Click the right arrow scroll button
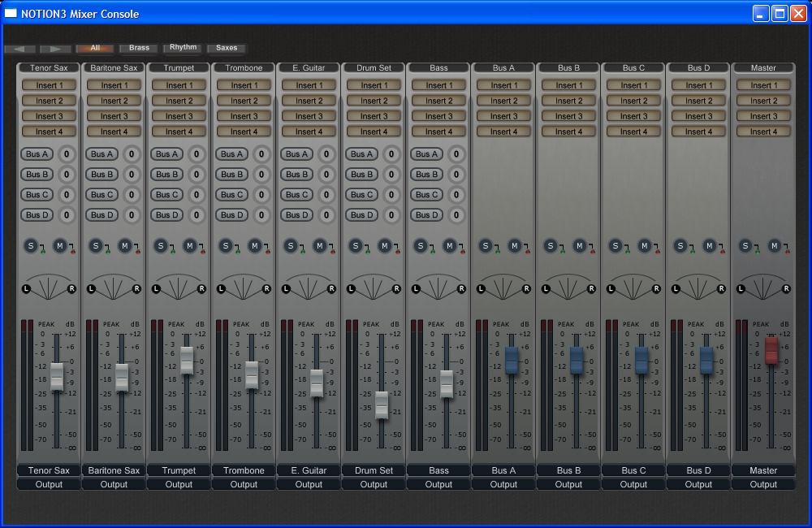The image size is (812, 528). pyautogui.click(x=55, y=49)
